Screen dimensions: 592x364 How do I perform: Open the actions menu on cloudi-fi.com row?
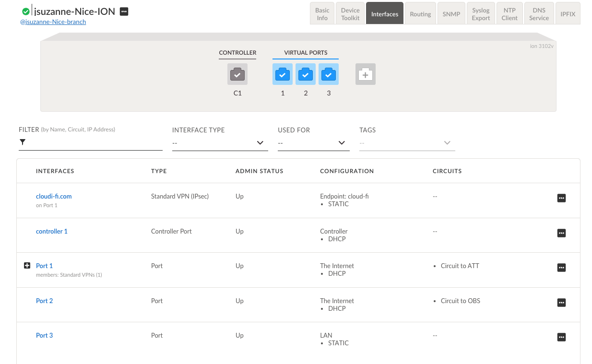pyautogui.click(x=561, y=198)
